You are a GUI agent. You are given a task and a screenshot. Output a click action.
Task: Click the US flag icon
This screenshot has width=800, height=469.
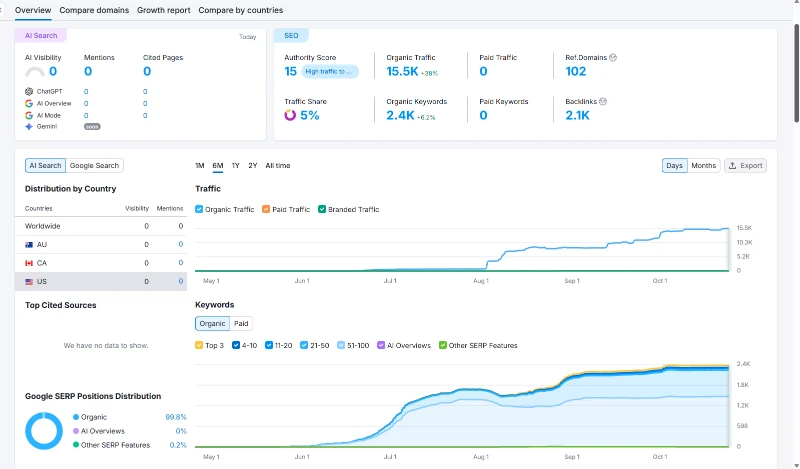click(x=29, y=282)
